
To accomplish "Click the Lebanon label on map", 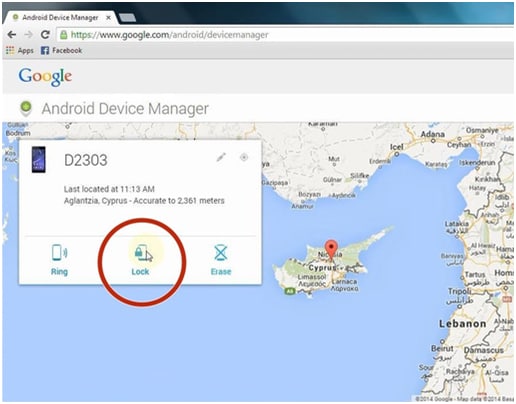I will pos(462,324).
